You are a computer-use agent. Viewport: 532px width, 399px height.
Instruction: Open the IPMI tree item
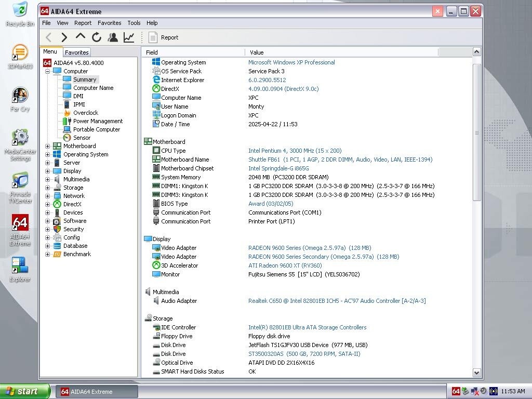click(79, 104)
